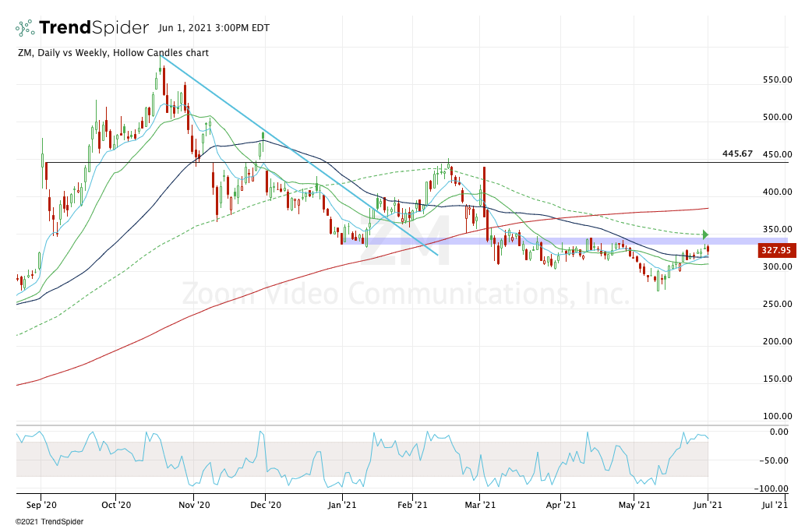The height and width of the screenshot is (529, 812).
Task: Click the red 327.95 current price tag
Action: (777, 251)
